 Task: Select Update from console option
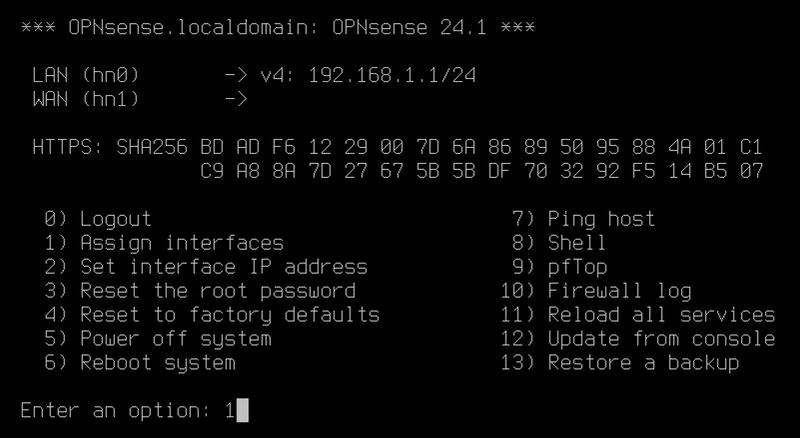click(x=661, y=339)
